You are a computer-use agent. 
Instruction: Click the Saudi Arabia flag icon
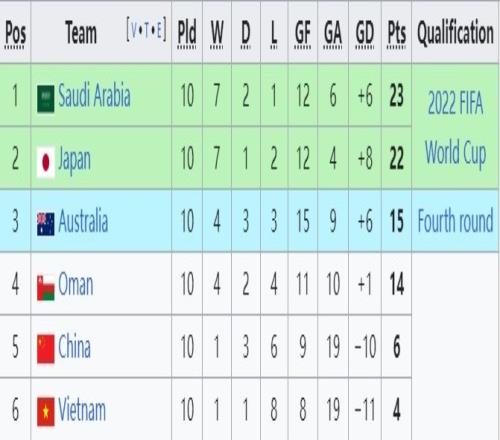[x=46, y=99]
